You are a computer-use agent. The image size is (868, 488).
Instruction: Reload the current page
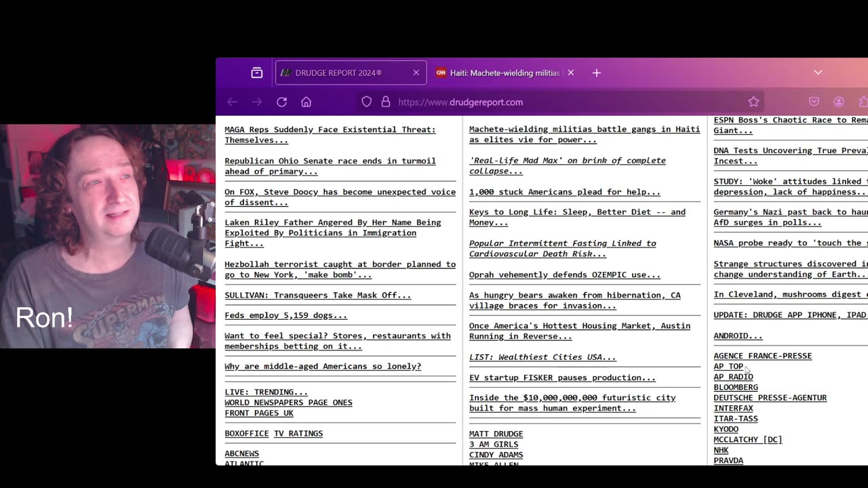click(281, 102)
